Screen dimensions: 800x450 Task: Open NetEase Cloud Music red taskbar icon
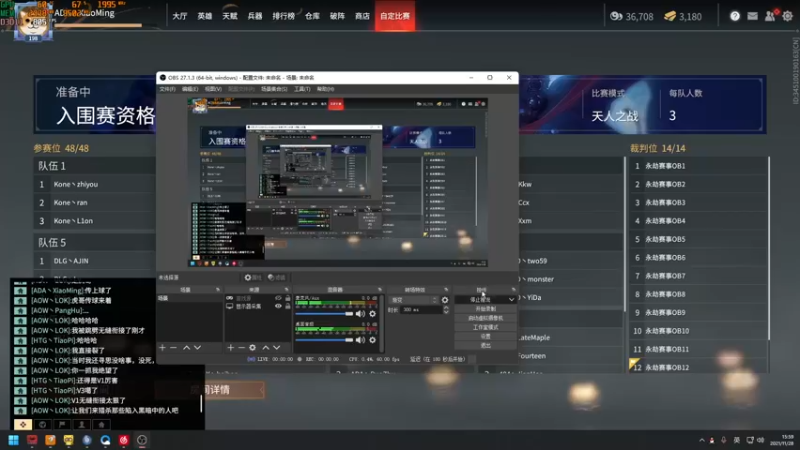click(x=123, y=440)
